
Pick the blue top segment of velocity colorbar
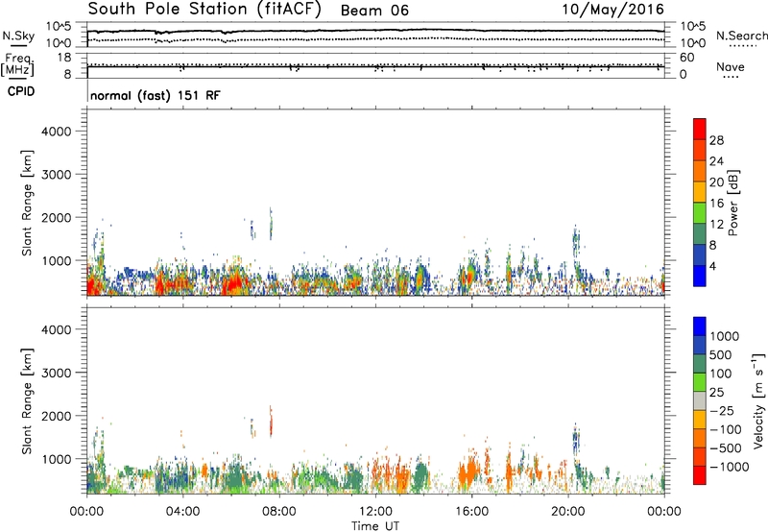pyautogui.click(x=700, y=326)
